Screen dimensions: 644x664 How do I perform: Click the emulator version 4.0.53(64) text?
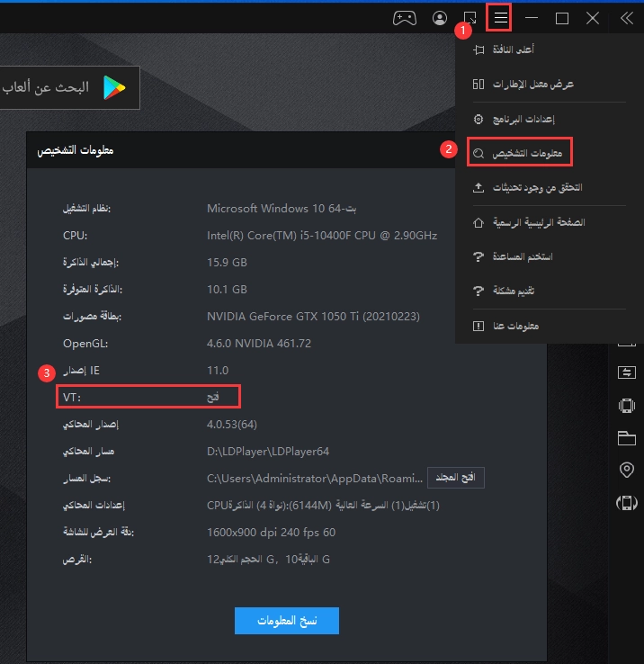pos(232,425)
